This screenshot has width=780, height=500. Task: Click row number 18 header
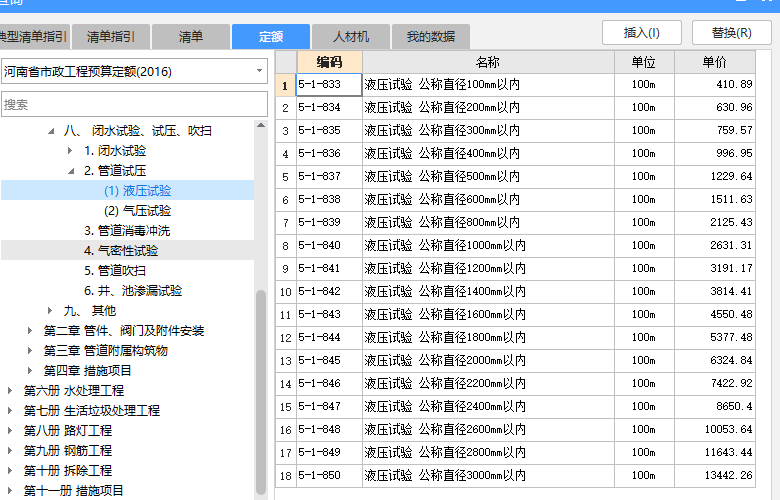click(x=286, y=476)
